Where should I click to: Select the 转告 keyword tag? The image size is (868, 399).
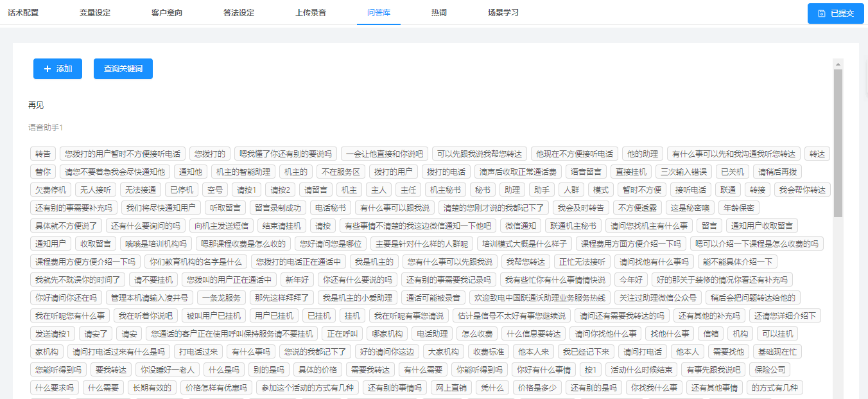43,154
